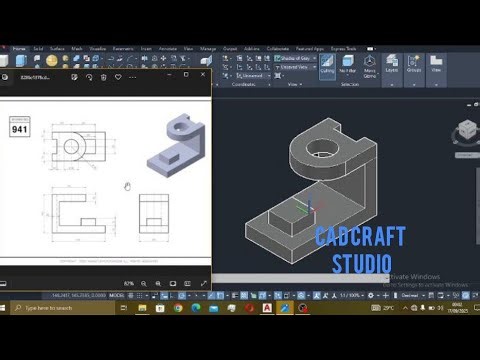This screenshot has width=480, height=360.
Task: Click the Annotation Monitor plus icon
Action: tap(386, 295)
